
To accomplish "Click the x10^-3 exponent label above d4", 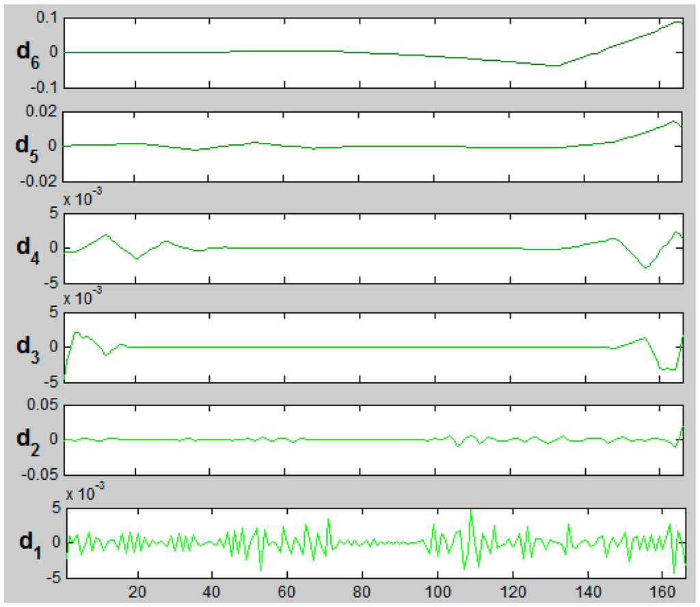I will 84,199.
